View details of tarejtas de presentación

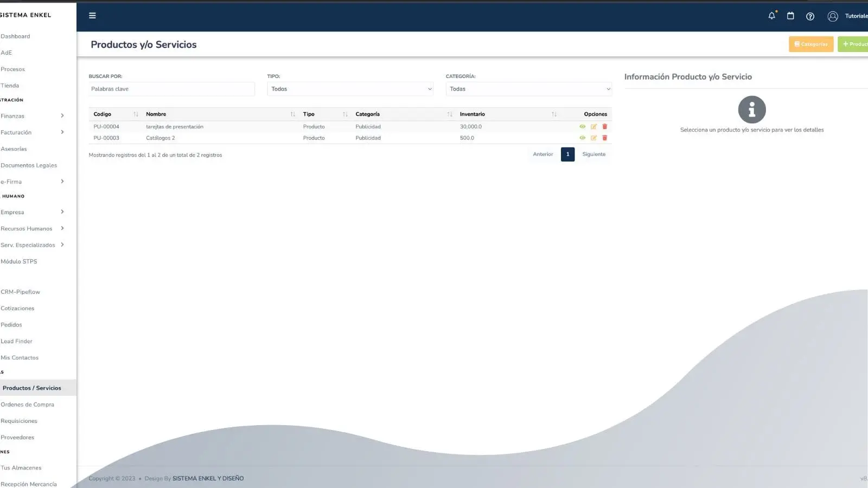coord(582,127)
